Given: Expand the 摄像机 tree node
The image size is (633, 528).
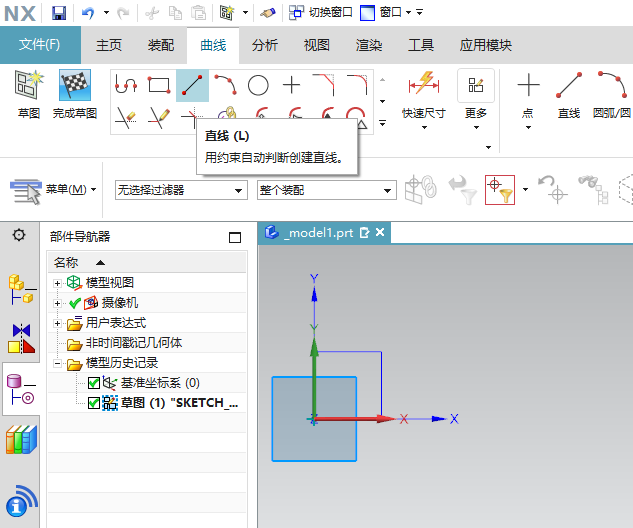Looking at the screenshot, I should pyautogui.click(x=57, y=304).
